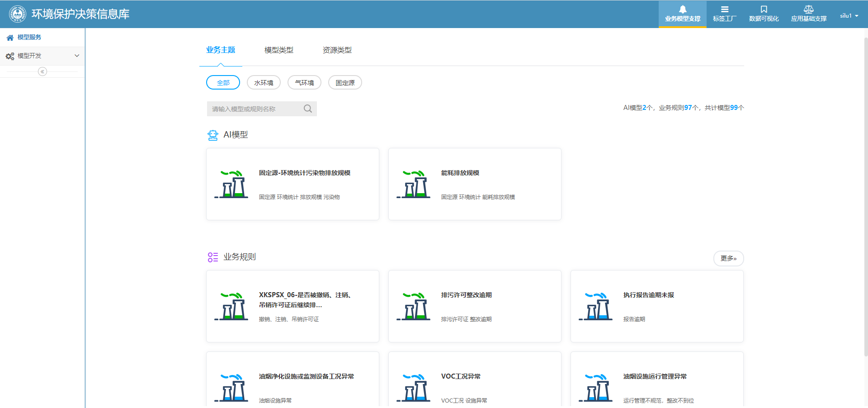Open 应用基础支撑 scales icon

coord(809,9)
